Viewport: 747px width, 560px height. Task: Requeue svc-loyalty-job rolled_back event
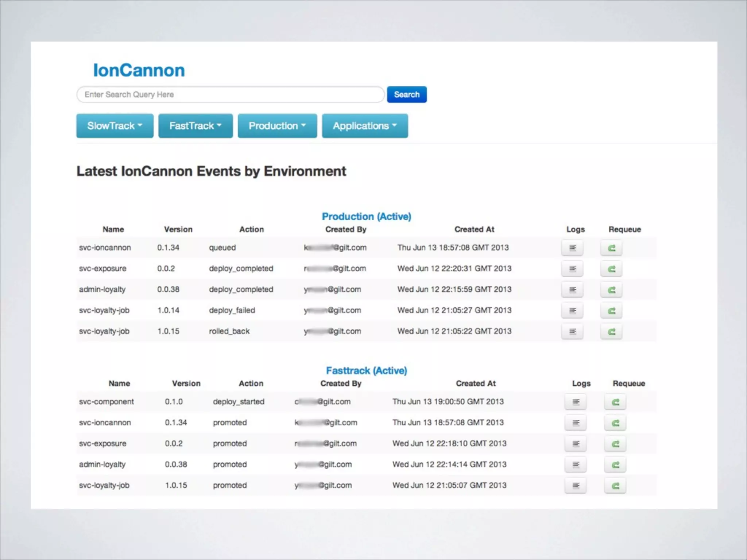pyautogui.click(x=611, y=332)
